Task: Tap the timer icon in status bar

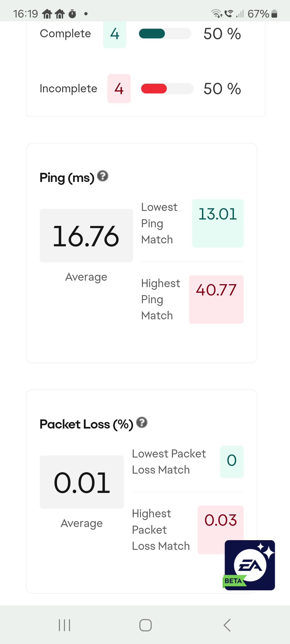Action: point(72,13)
